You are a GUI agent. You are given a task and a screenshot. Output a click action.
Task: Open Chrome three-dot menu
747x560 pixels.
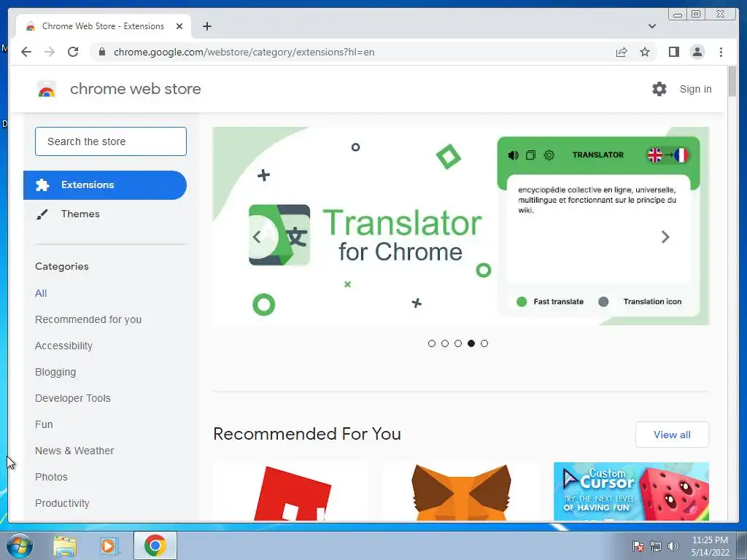click(721, 52)
